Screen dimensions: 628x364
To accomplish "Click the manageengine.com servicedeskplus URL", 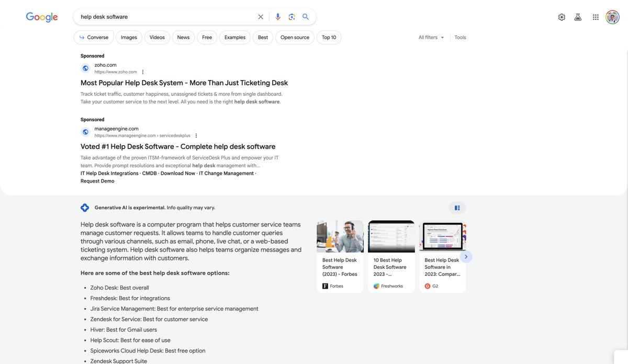I will pos(142,136).
